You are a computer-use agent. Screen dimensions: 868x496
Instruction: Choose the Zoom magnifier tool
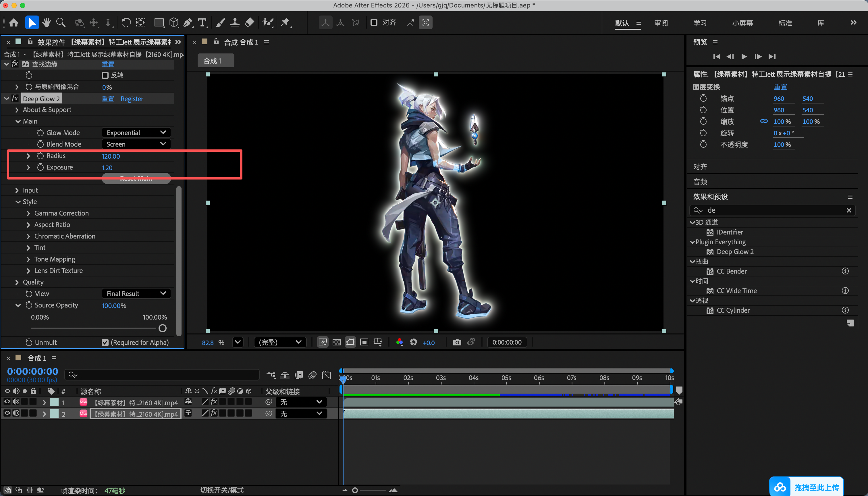click(61, 23)
